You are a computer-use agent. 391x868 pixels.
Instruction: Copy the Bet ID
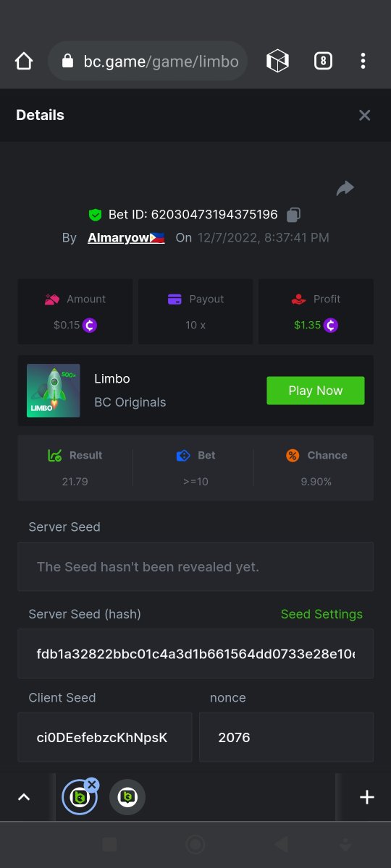coord(293,214)
